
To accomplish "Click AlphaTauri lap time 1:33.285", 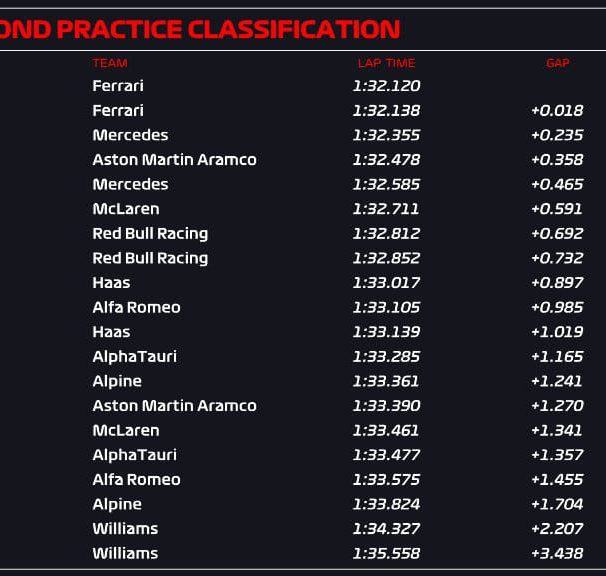I will (386, 356).
